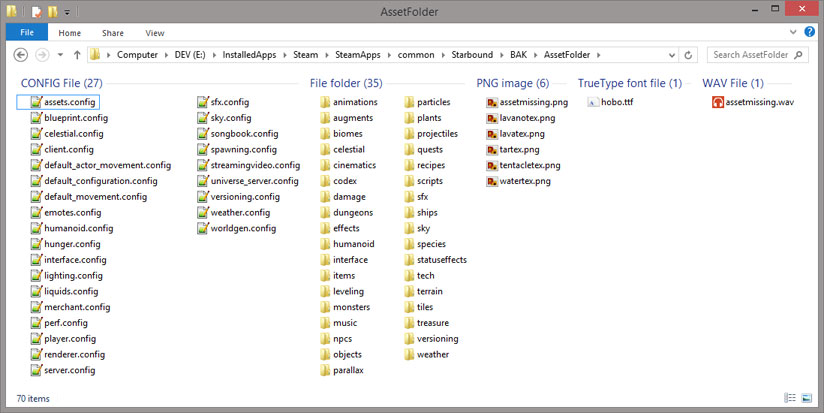Select the statuseffects folder icon

click(x=409, y=260)
